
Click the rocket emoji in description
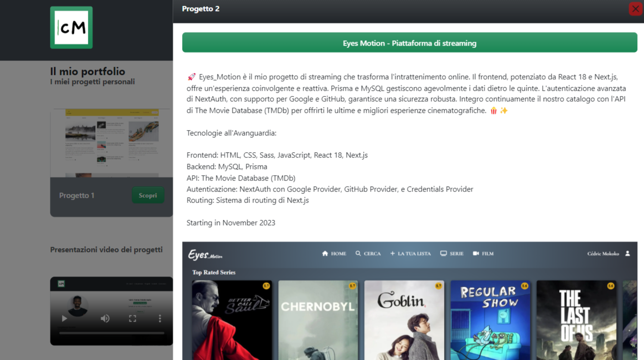point(191,77)
